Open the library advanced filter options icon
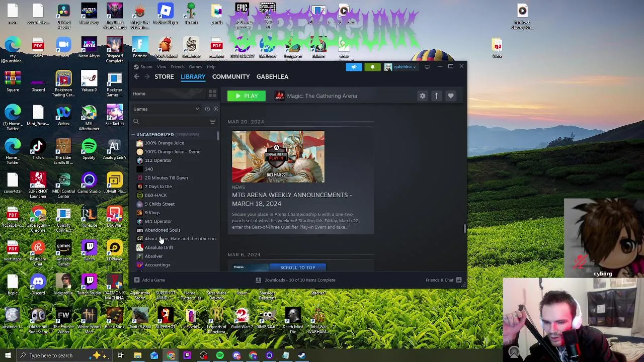 pos(212,122)
